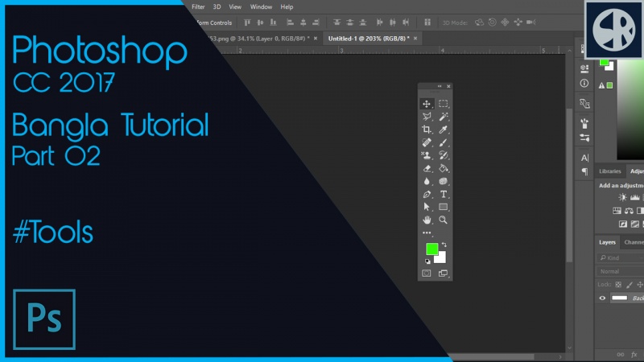Add a Brightness/Contrast adjustment
The height and width of the screenshot is (362, 644).
coord(622,197)
